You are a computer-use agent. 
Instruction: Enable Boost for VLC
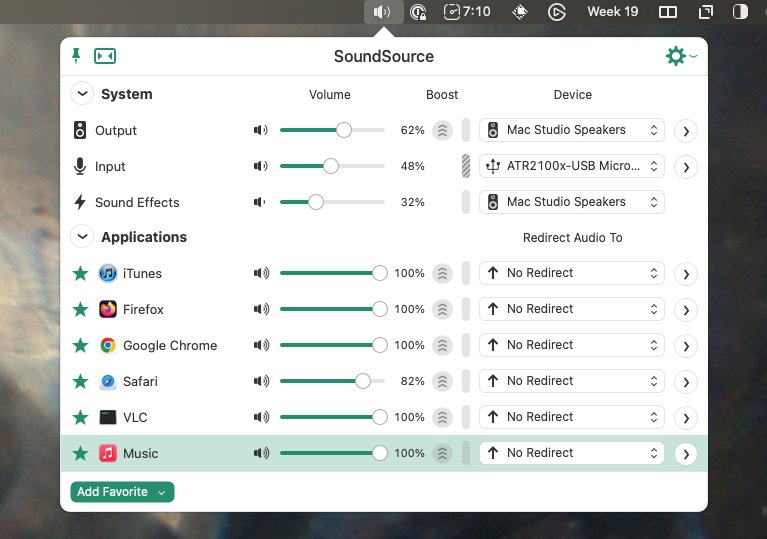[x=442, y=417]
